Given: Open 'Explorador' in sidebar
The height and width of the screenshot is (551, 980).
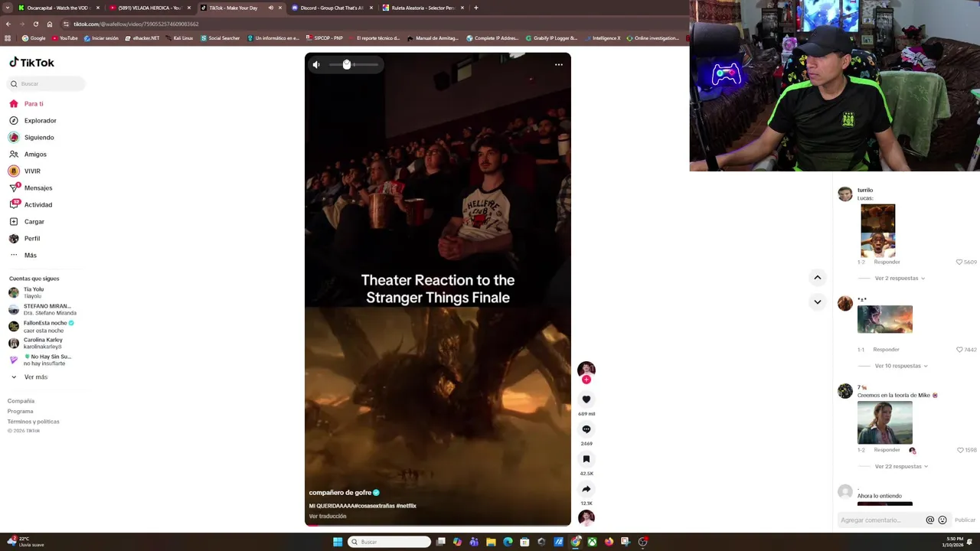Looking at the screenshot, I should pos(32,121).
